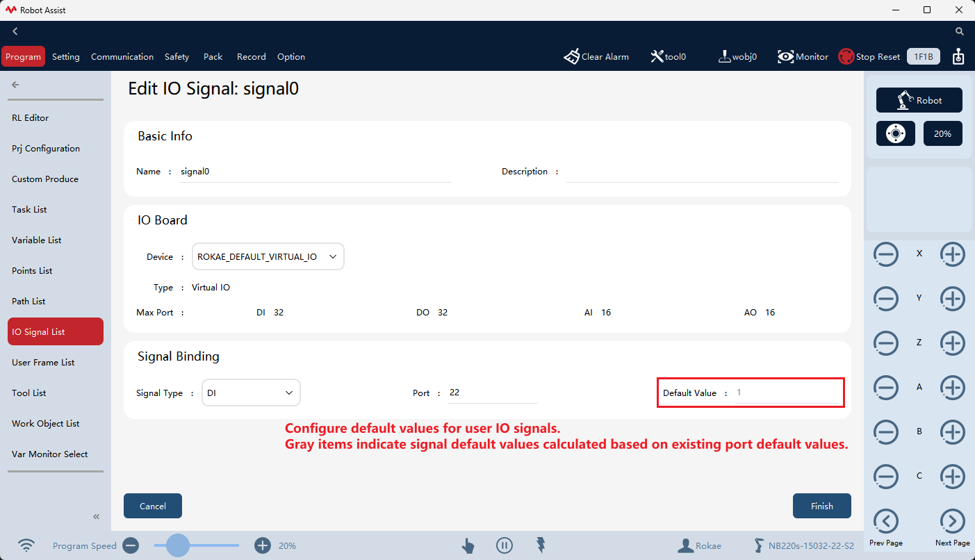The width and height of the screenshot is (975, 560).
Task: Expand the Signal Type DI dropdown
Action: [x=251, y=393]
